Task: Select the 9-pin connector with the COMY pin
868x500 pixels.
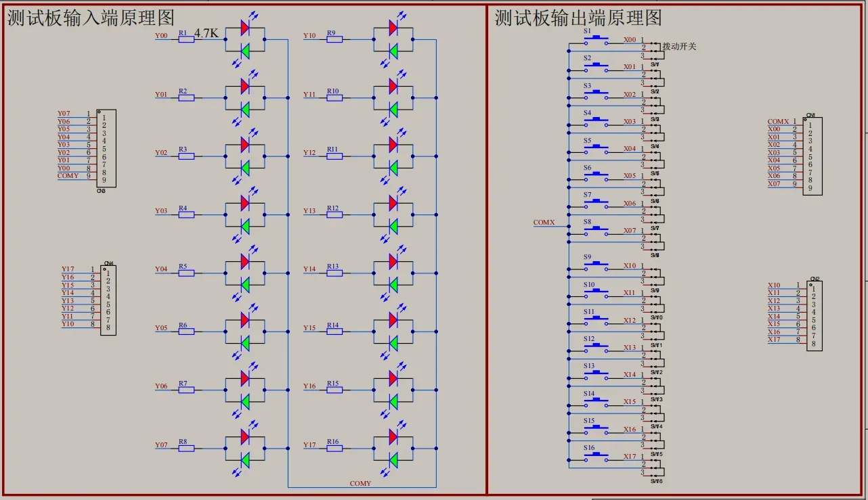Action: click(106, 148)
